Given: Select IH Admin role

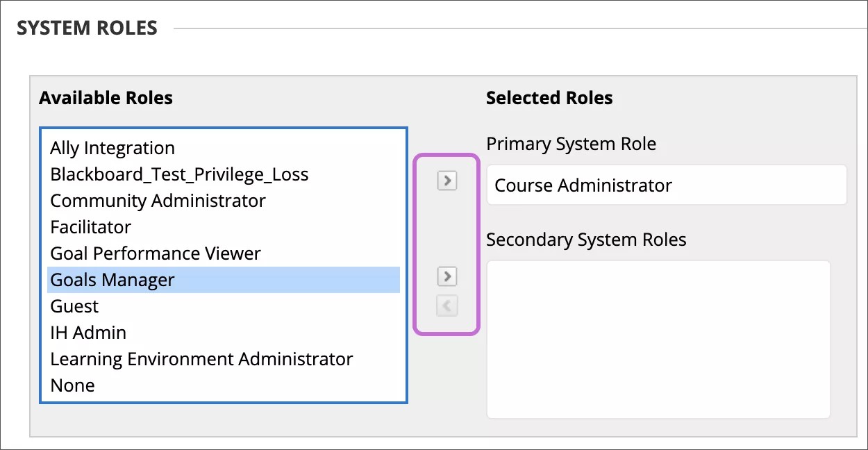Looking at the screenshot, I should pyautogui.click(x=88, y=332).
